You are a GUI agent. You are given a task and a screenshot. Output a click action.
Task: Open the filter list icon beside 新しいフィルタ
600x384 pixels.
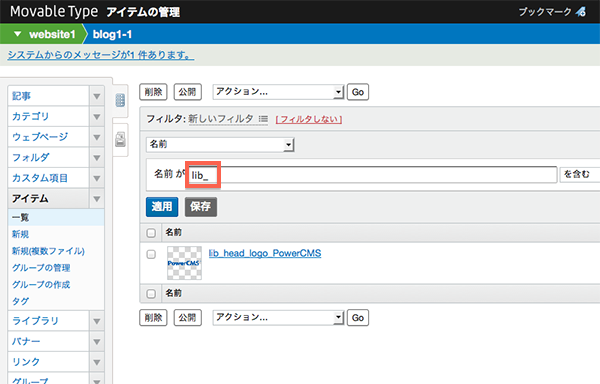click(x=263, y=119)
